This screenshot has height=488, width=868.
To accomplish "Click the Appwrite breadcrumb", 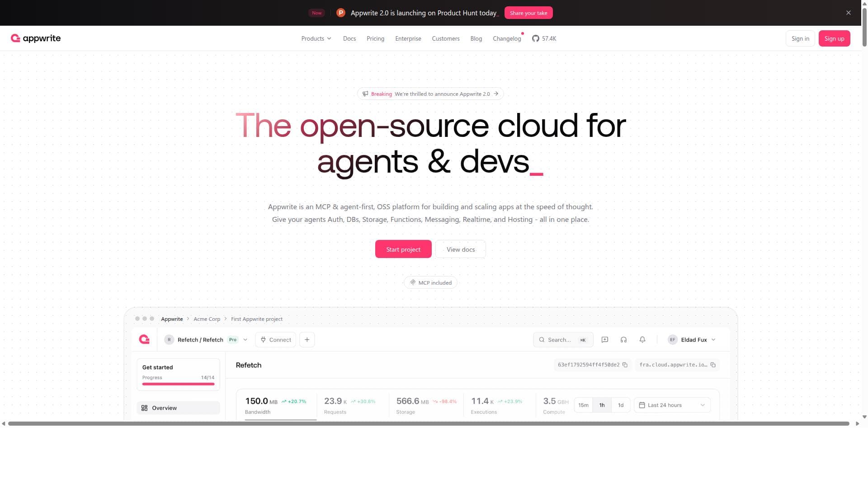I will [x=172, y=319].
